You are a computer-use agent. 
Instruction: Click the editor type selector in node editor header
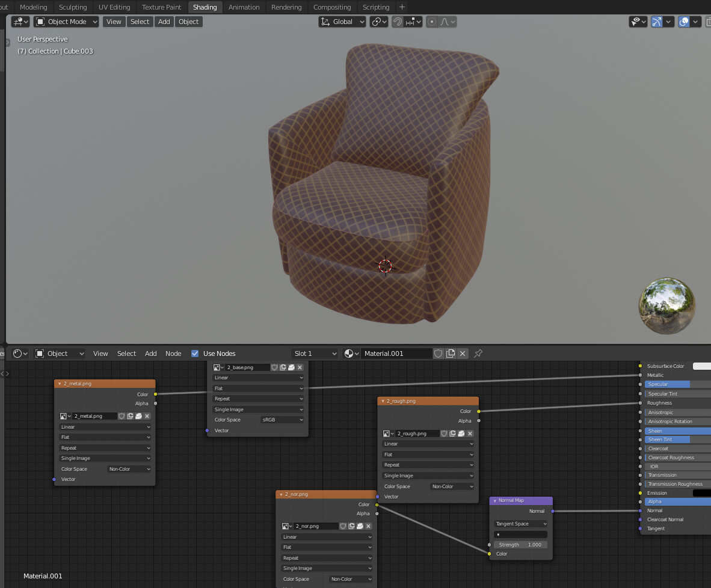point(17,354)
